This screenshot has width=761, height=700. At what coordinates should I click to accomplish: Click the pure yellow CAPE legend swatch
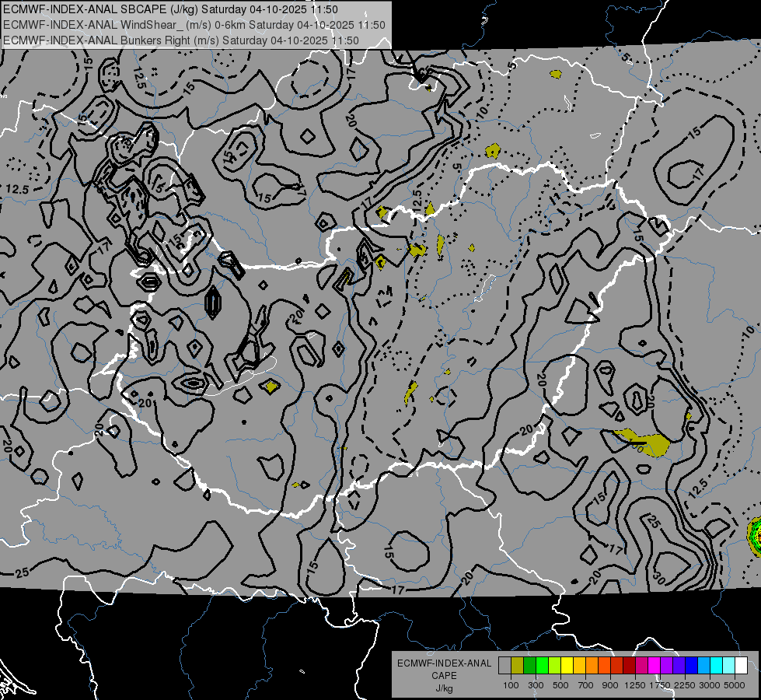(567, 666)
